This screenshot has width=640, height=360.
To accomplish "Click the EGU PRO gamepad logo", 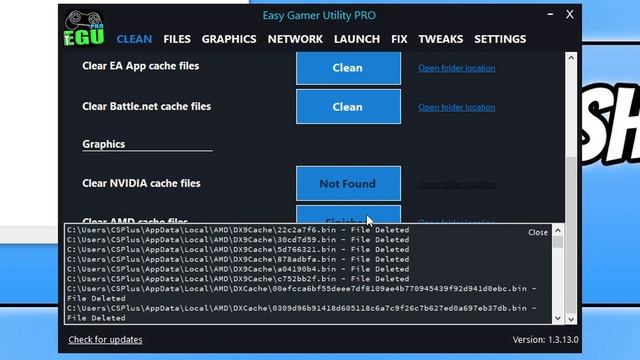I will [84, 28].
